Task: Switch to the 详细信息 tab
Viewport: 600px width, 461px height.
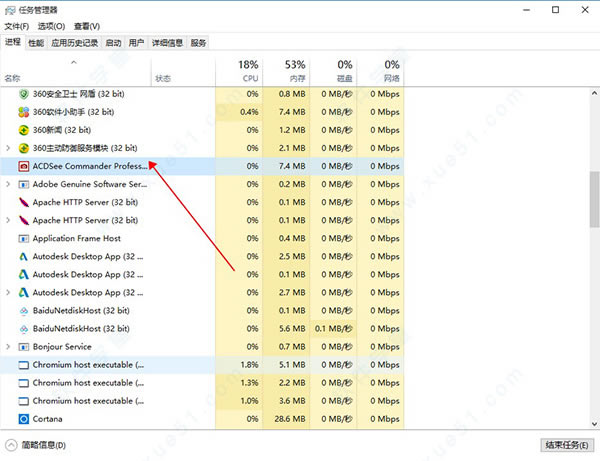Action: pos(167,43)
